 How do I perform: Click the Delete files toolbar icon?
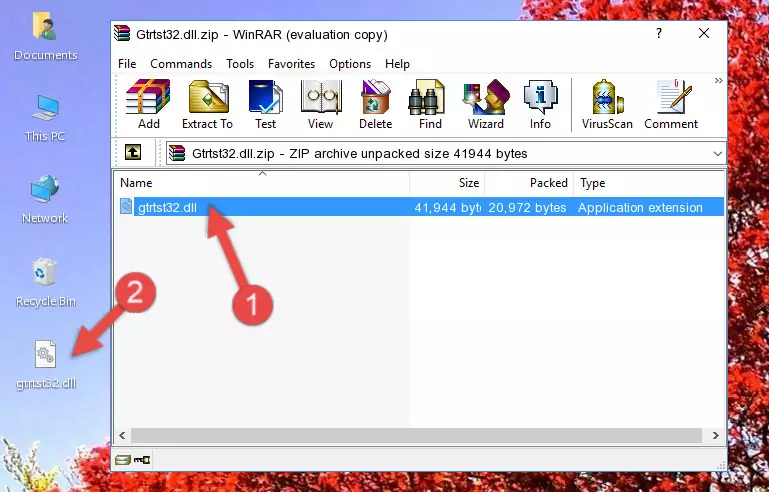(x=376, y=104)
